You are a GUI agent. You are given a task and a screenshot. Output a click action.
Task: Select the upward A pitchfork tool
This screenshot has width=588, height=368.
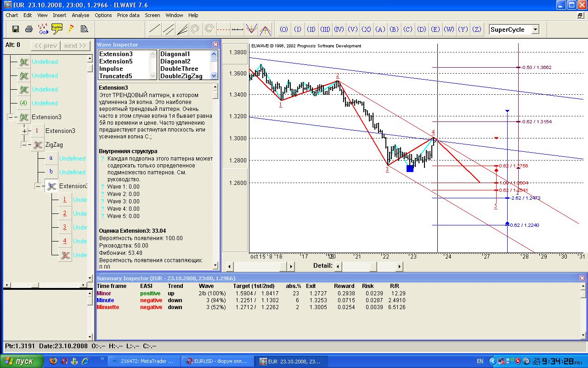point(265,29)
